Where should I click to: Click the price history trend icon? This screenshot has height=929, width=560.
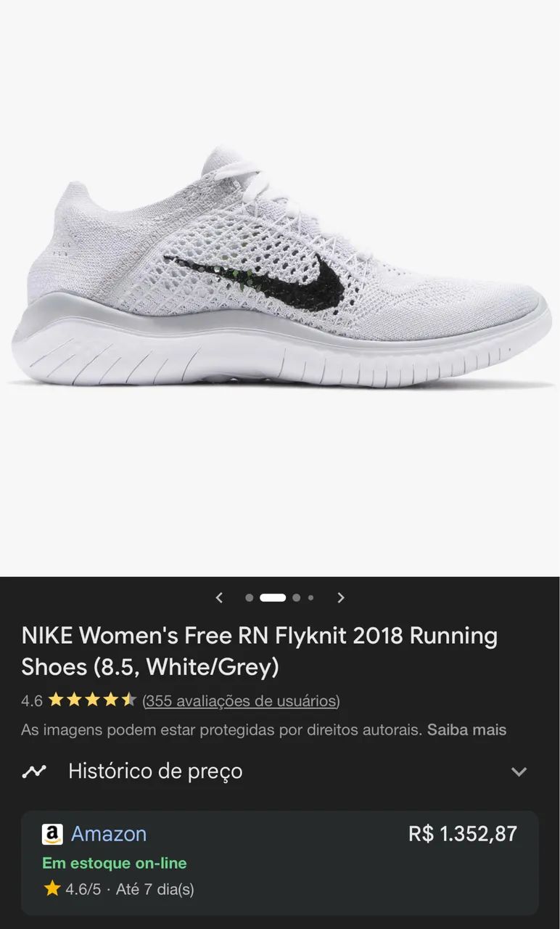34,771
